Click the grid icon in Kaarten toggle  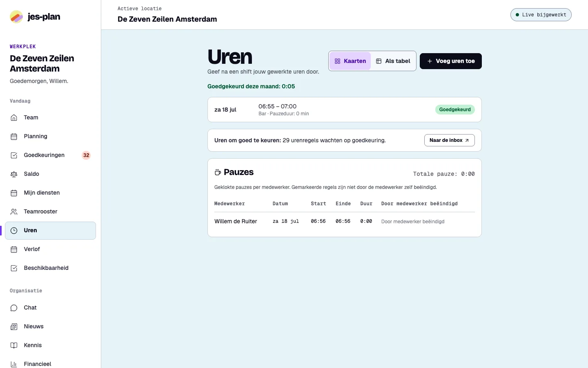pyautogui.click(x=337, y=61)
